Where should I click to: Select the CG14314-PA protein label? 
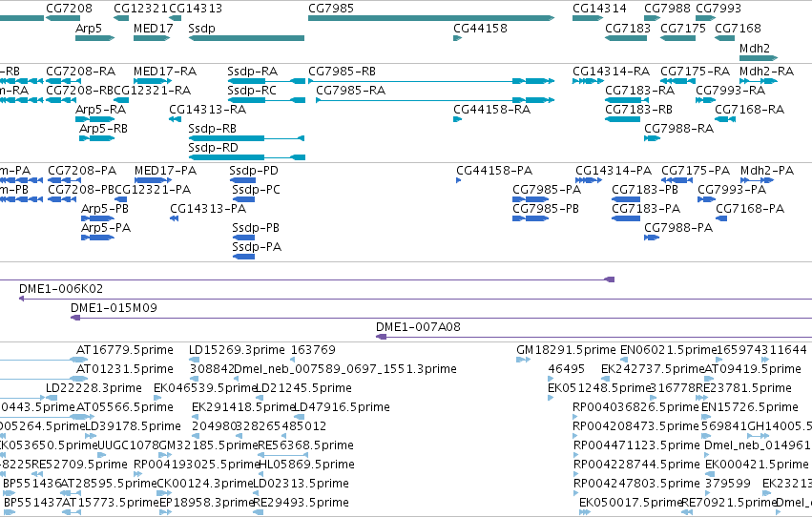click(614, 170)
